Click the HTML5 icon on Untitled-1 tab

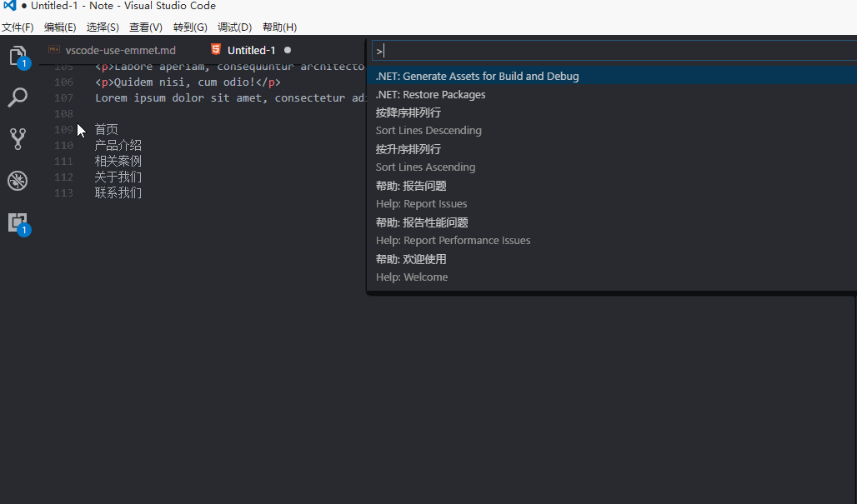point(216,50)
